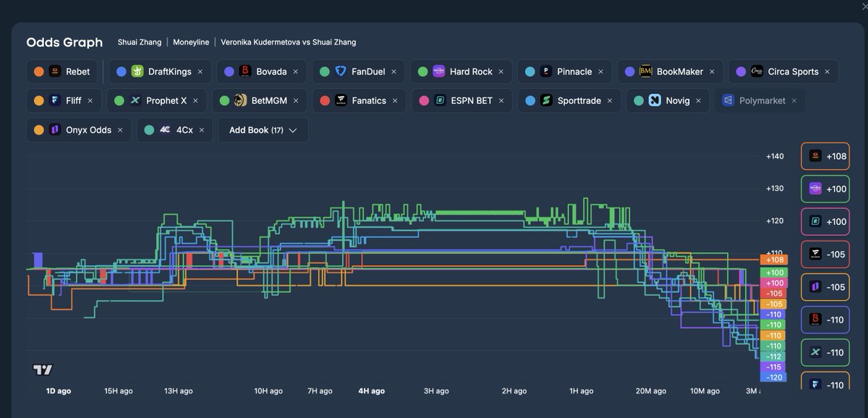Image resolution: width=868 pixels, height=418 pixels.
Task: Remove BetMGM from the graph
Action: pos(294,101)
